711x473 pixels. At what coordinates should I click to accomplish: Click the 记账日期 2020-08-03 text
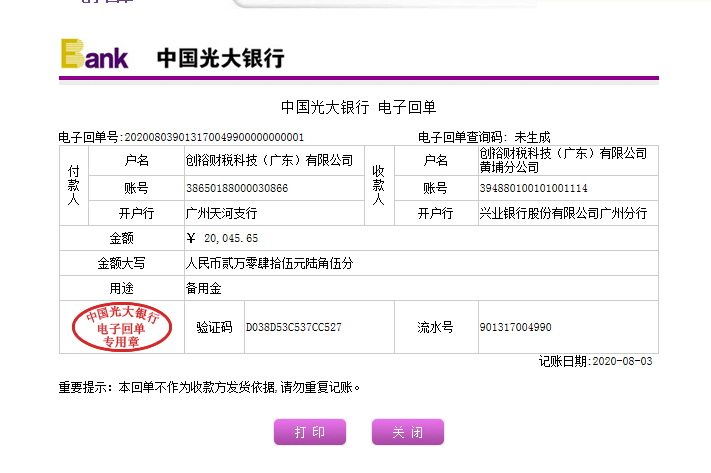595,361
